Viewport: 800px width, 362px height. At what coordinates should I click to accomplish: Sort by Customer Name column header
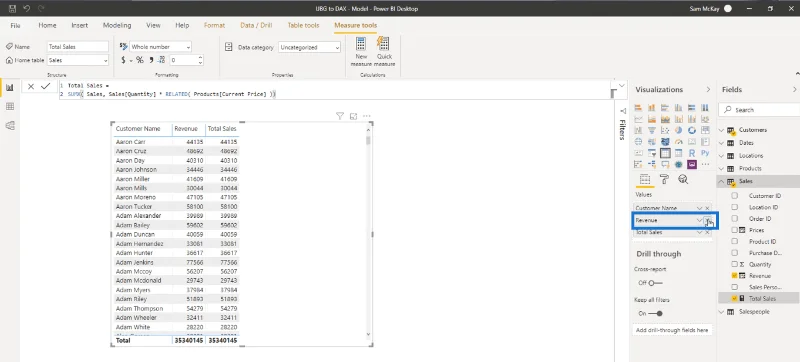coord(138,129)
